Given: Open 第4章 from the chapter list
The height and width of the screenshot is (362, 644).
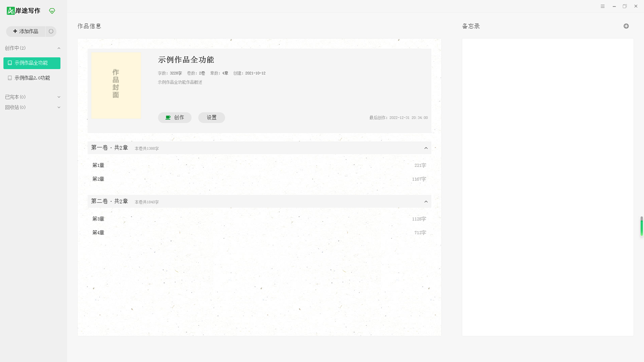Looking at the screenshot, I should (98, 233).
